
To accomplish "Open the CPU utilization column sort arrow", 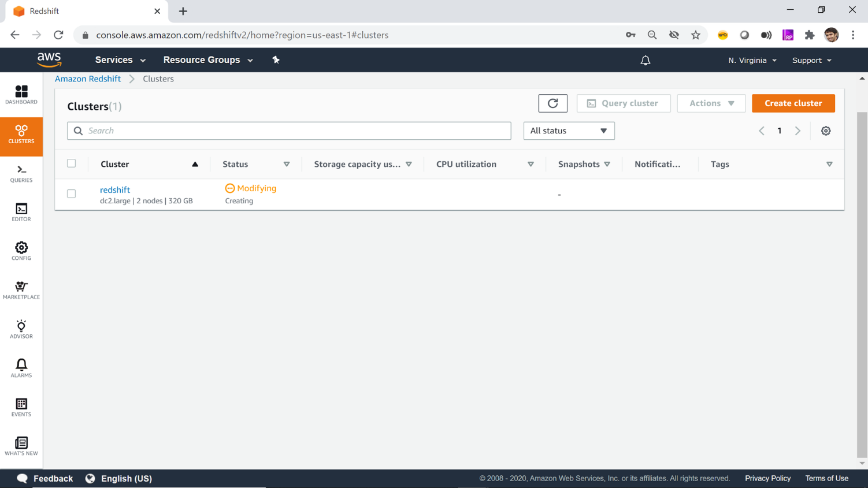I will click(x=531, y=165).
